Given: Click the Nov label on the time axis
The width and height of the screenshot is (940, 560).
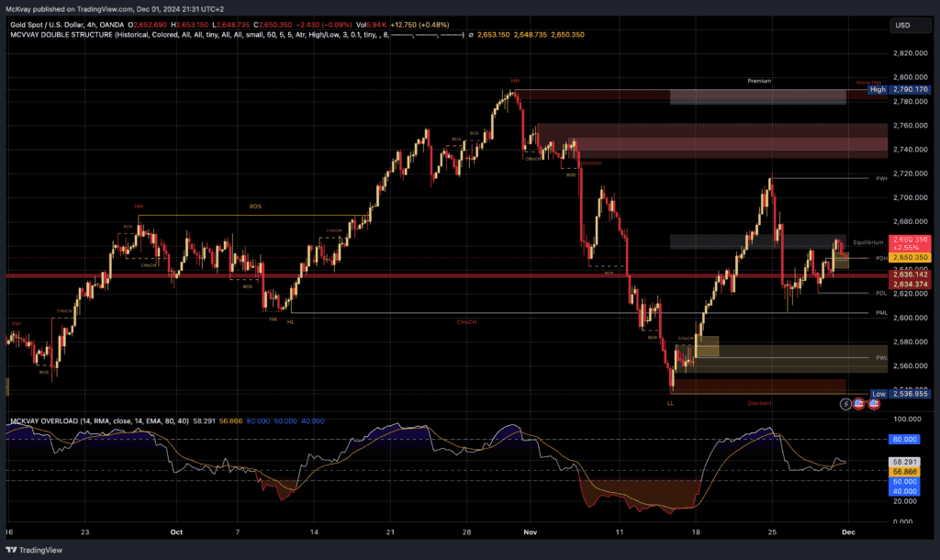Looking at the screenshot, I should pos(530,532).
